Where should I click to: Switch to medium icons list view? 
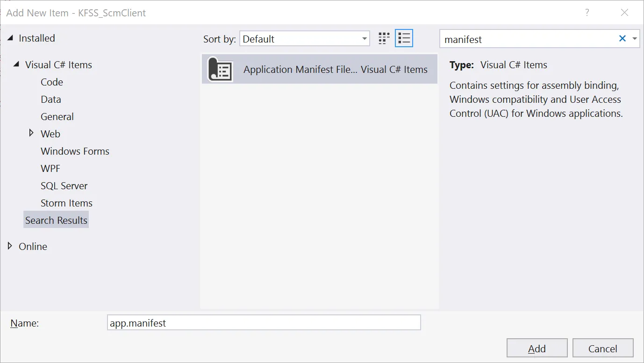(404, 39)
